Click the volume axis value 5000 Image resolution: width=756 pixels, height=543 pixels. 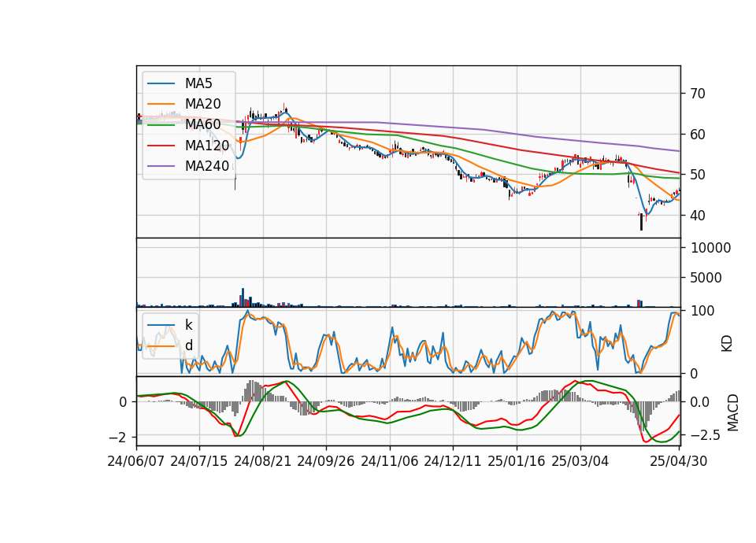706,278
